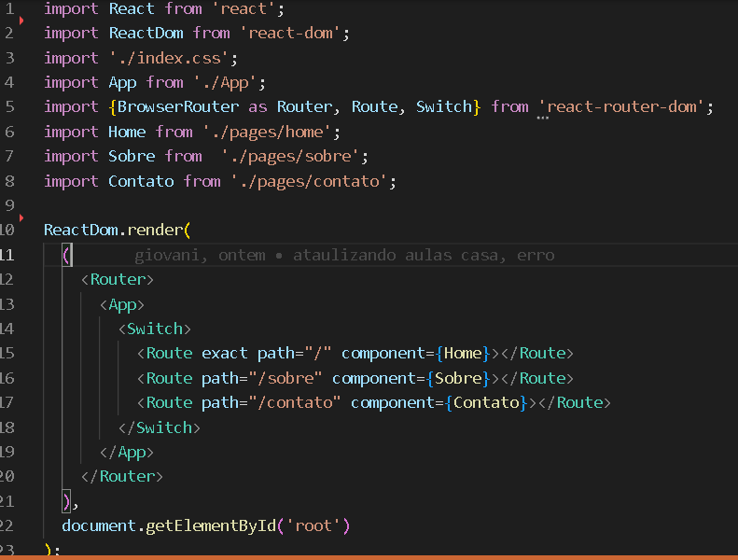
Task: Click the ReactDom object in ReactDom.render
Action: coord(81,230)
